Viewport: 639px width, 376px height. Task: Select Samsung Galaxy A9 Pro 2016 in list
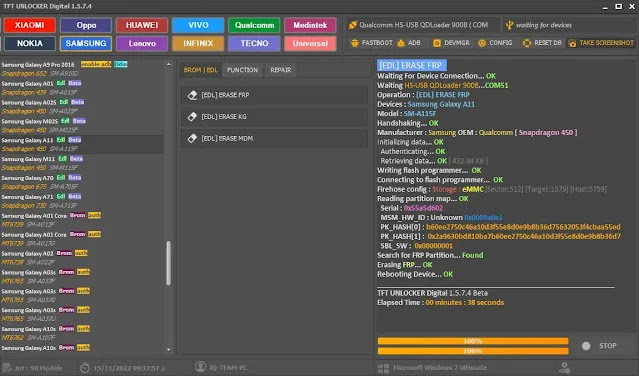click(82, 69)
